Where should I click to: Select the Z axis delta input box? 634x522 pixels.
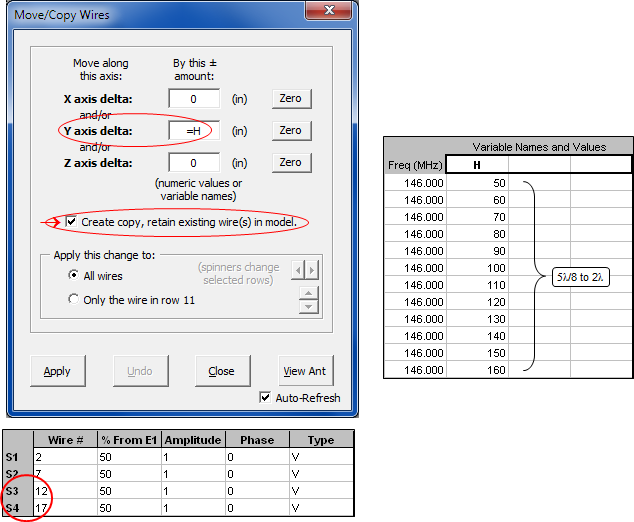click(x=195, y=163)
